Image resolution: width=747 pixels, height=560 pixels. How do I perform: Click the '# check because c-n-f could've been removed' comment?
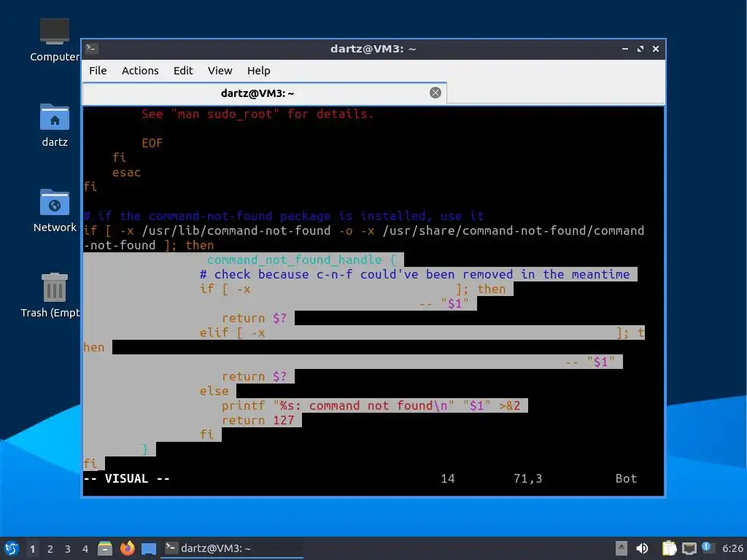[414, 274]
